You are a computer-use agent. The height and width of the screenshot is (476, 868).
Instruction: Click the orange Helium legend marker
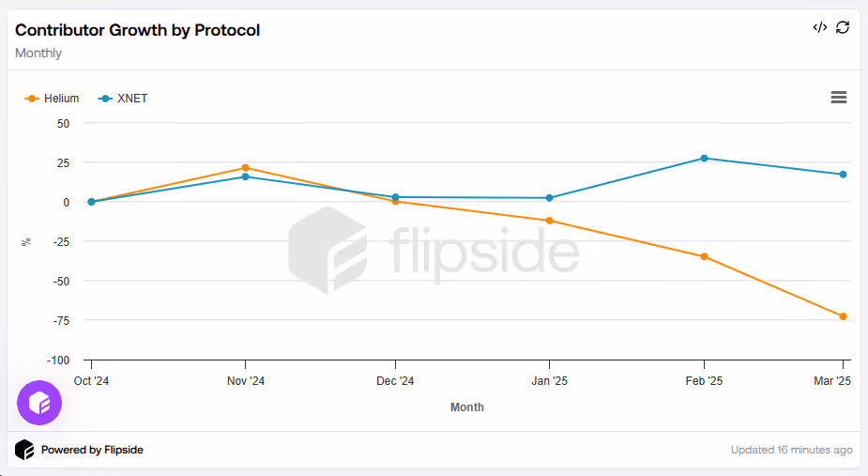click(x=32, y=99)
